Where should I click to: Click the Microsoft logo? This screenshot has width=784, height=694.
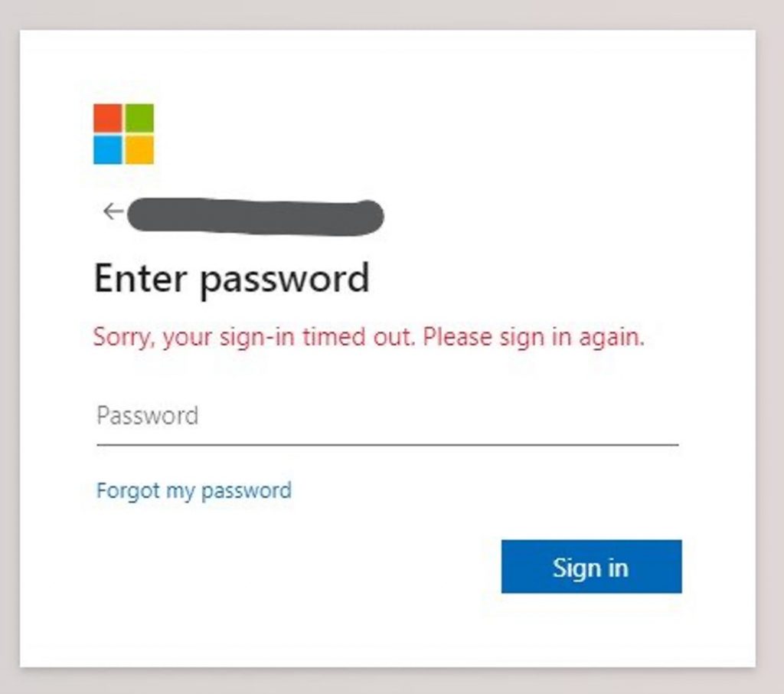click(x=123, y=134)
